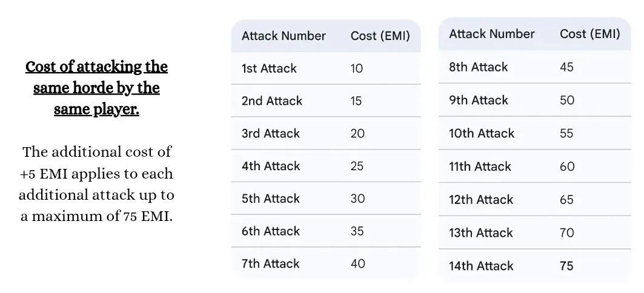Click the 2nd Attack cost value 15

356,101
